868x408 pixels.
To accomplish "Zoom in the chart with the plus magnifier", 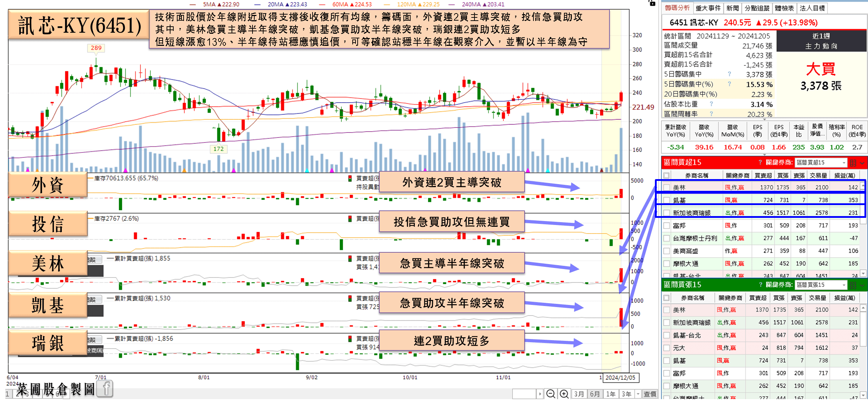I will pos(564,394).
